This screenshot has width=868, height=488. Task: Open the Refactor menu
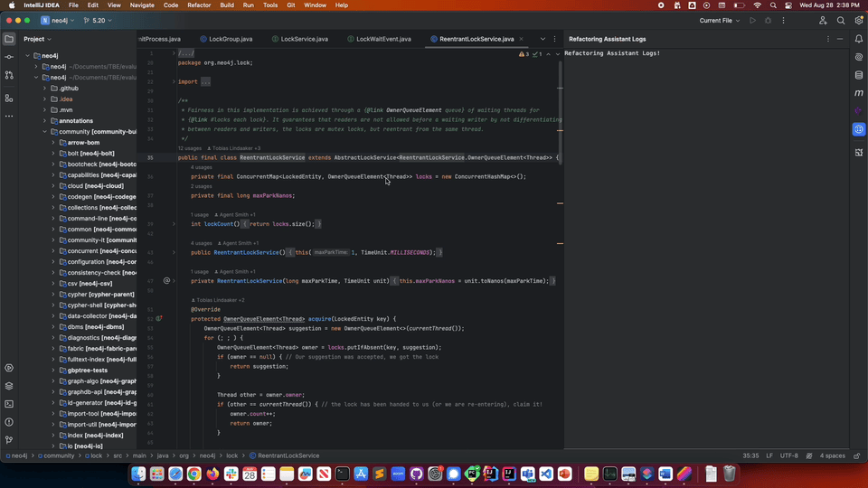(x=199, y=5)
